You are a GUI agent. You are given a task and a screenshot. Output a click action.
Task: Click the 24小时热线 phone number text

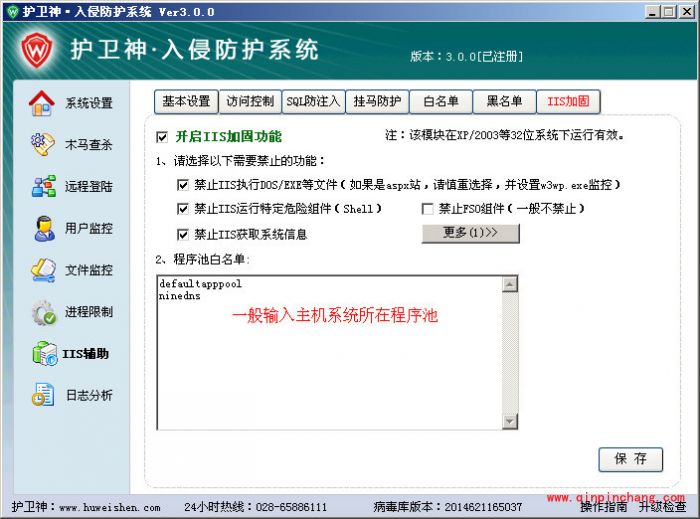[x=255, y=507]
